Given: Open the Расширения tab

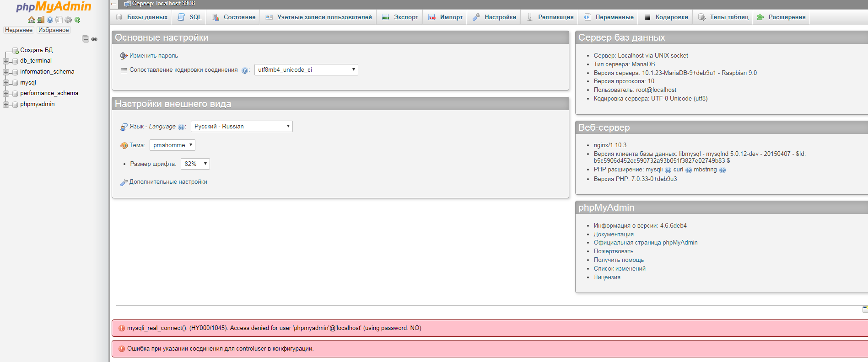Looking at the screenshot, I should pos(781,17).
